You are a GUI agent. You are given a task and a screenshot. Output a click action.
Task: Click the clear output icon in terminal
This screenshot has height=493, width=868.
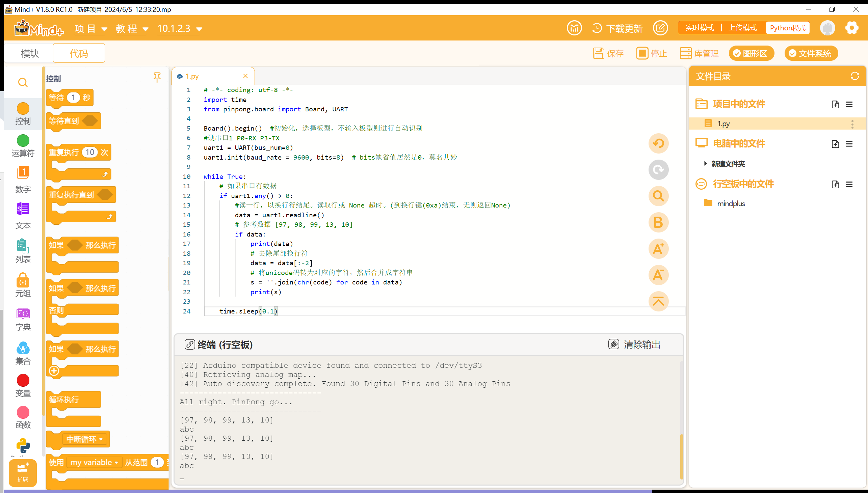pos(613,345)
